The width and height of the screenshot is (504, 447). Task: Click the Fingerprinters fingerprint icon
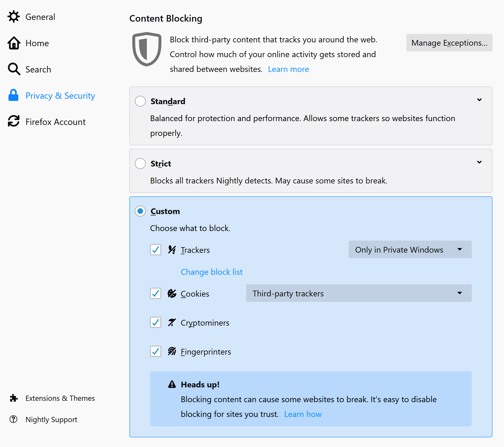click(172, 351)
